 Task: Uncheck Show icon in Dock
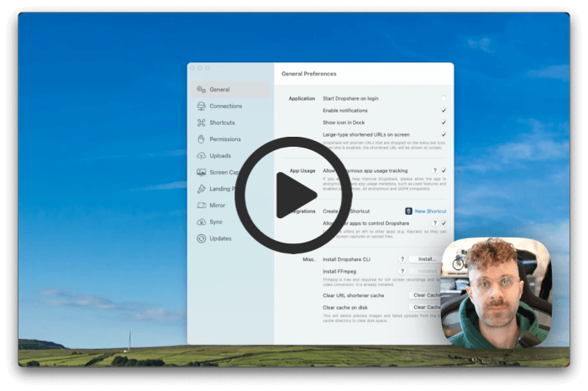[x=444, y=123]
